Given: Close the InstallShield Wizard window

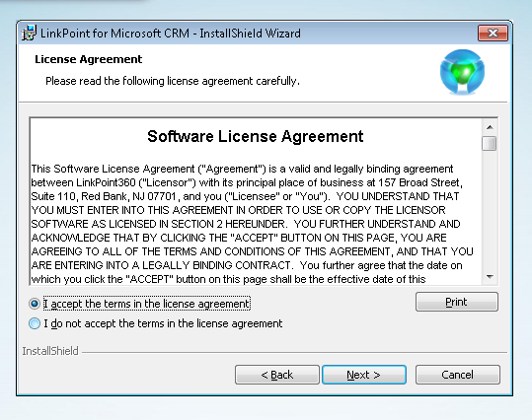Looking at the screenshot, I should coord(493,34).
